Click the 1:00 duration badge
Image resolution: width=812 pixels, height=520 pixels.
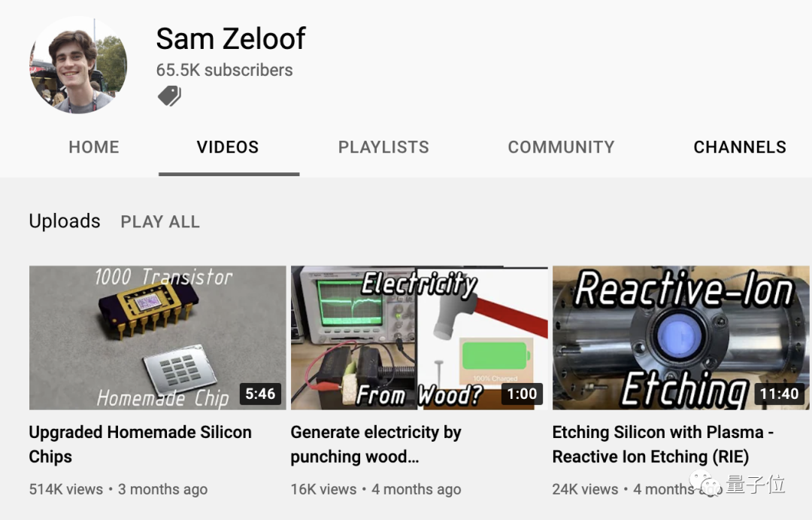coord(522,394)
